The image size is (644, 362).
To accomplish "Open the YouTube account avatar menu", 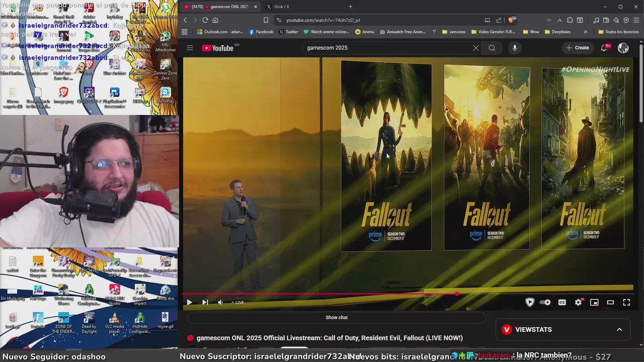I will coord(623,48).
